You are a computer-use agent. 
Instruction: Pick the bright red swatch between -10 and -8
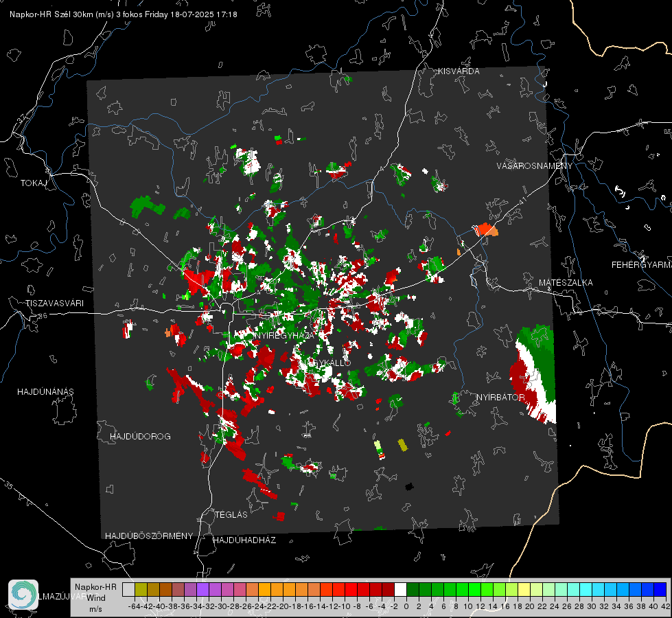(351, 590)
